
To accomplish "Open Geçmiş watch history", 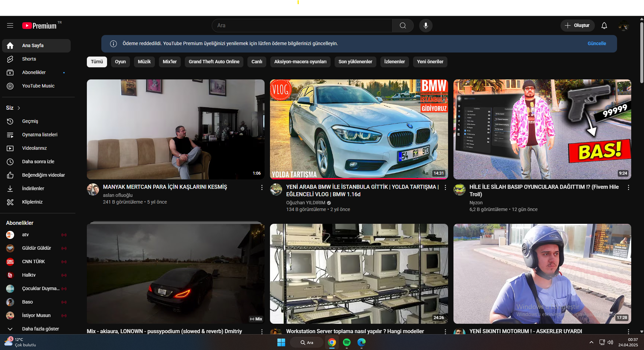I will 36,121.
